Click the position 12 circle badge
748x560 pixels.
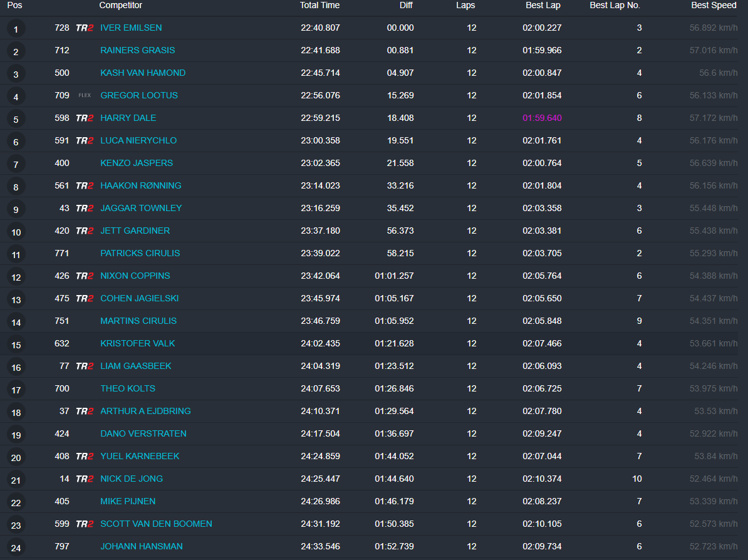point(16,277)
